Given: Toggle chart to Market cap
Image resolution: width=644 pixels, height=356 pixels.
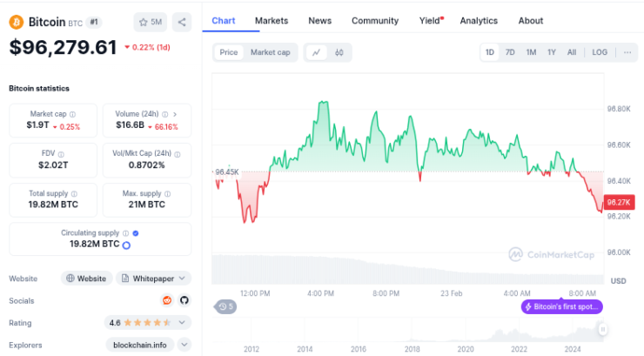Looking at the screenshot, I should pos(271,52).
